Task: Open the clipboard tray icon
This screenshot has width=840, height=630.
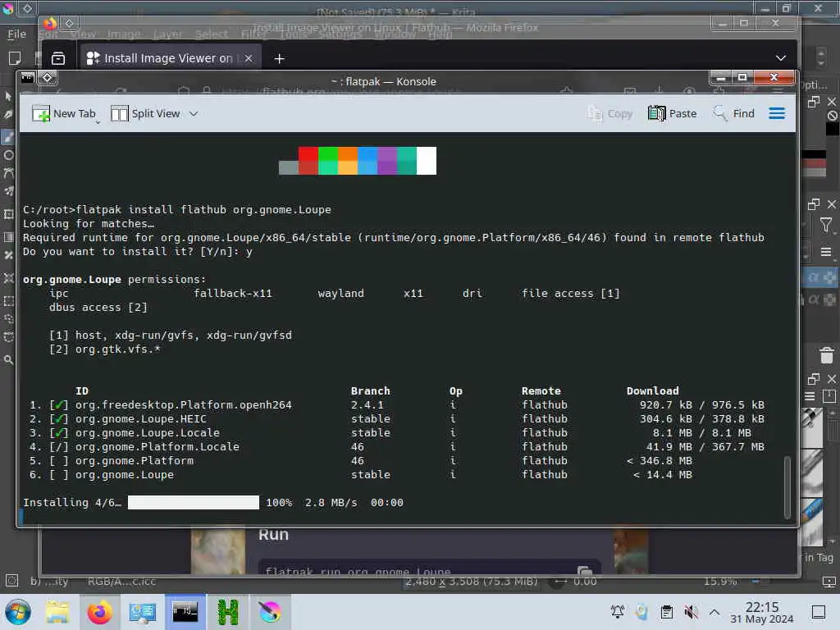Action: (x=667, y=612)
